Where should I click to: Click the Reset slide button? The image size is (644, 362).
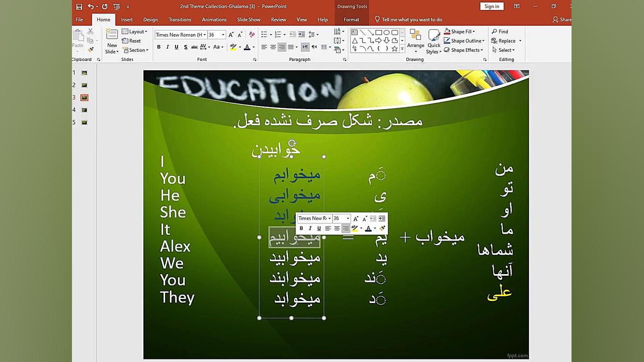131,41
